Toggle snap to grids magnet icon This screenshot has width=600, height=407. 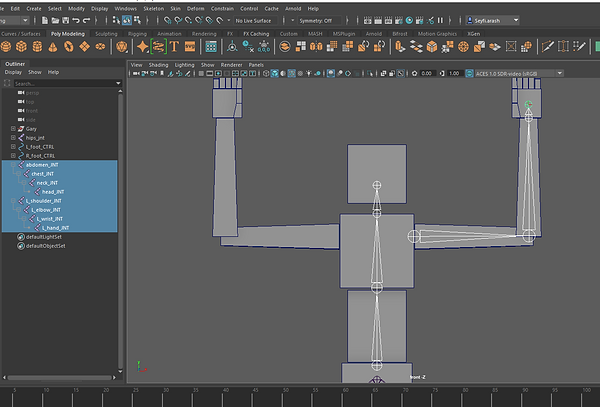(168, 20)
